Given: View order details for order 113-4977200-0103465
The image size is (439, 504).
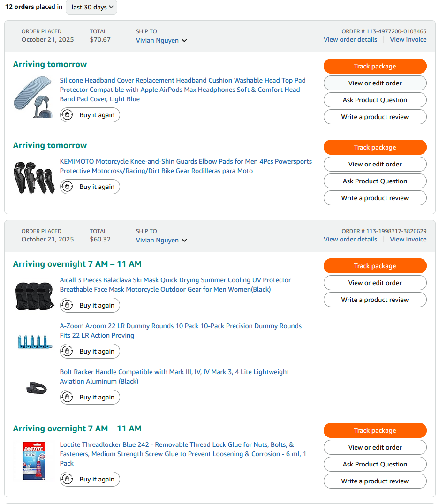Looking at the screenshot, I should tap(350, 39).
